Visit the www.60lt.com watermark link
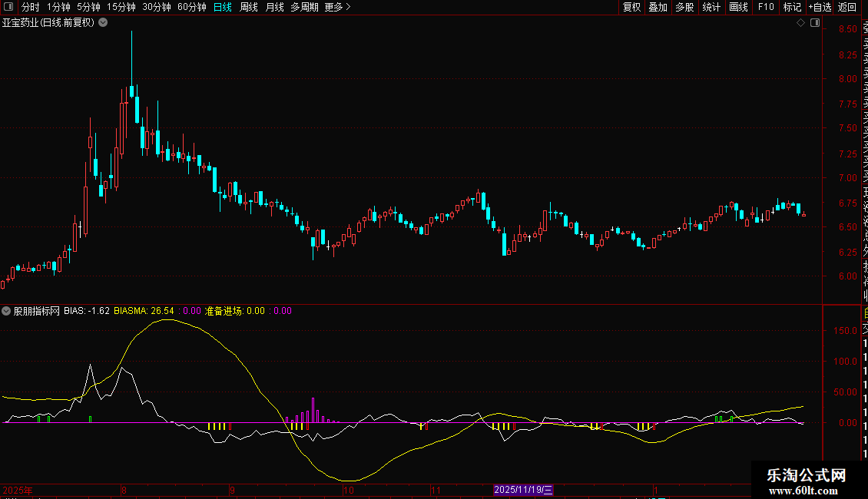868x499 pixels. coord(807,490)
